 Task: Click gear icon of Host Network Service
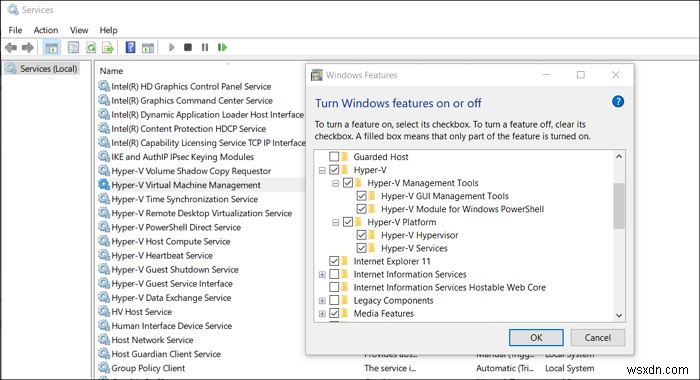pos(104,339)
